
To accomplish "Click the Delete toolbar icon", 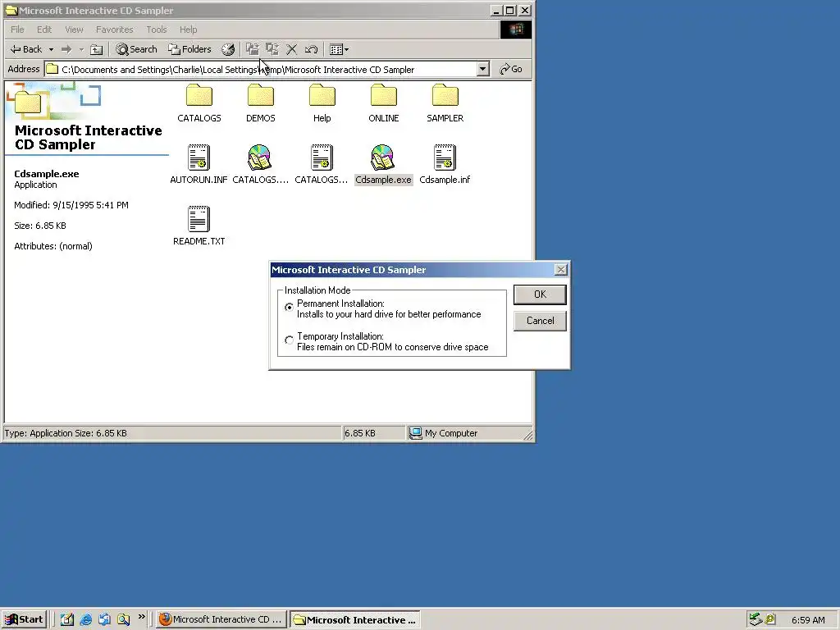I will point(291,49).
